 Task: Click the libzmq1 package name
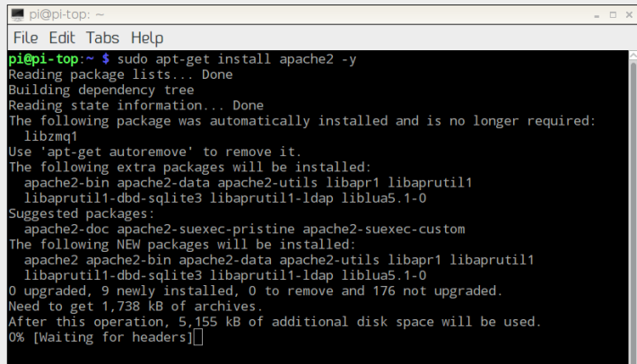(x=50, y=136)
